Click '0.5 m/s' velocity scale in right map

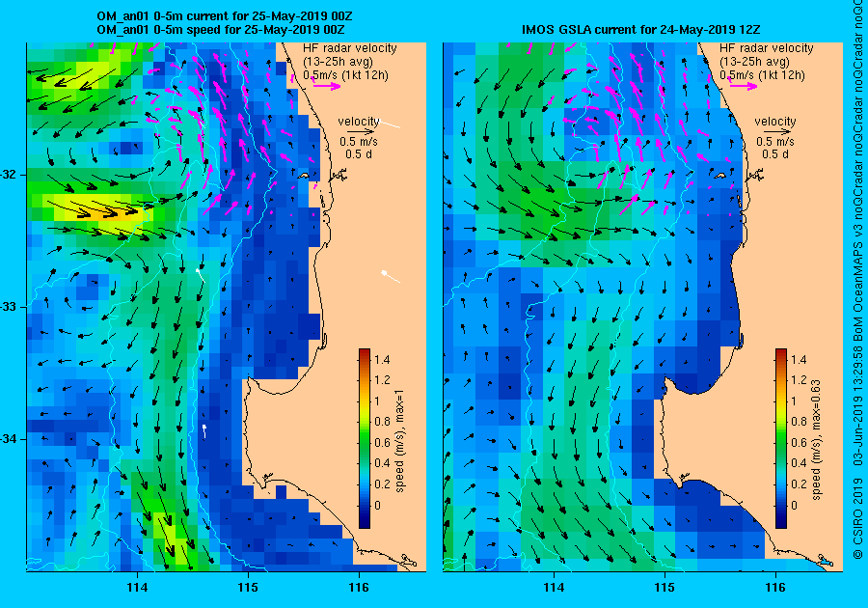(x=775, y=142)
